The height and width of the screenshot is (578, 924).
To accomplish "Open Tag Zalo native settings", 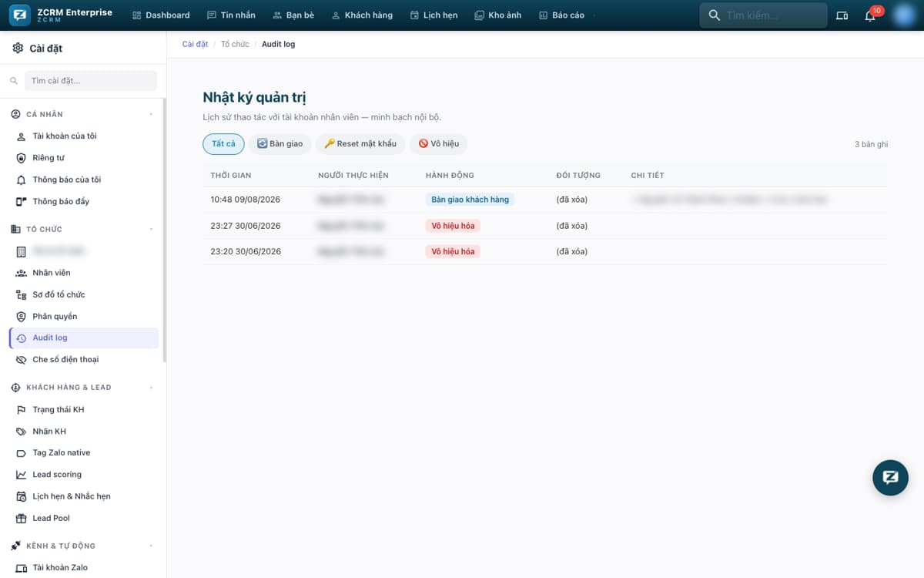I will tap(84, 452).
